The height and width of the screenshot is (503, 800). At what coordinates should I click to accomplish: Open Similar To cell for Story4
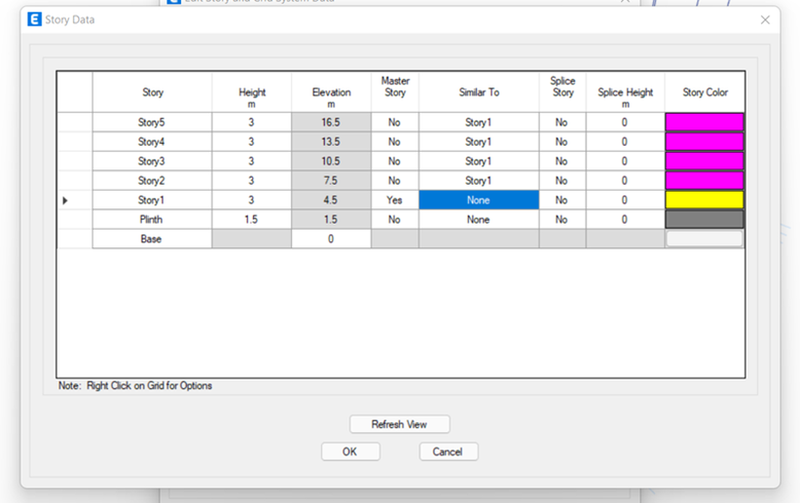click(x=479, y=142)
